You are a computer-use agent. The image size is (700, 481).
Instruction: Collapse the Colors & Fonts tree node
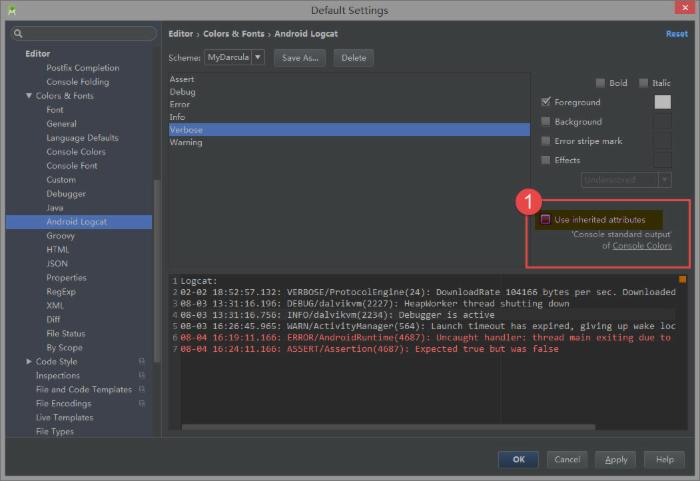[x=28, y=96]
